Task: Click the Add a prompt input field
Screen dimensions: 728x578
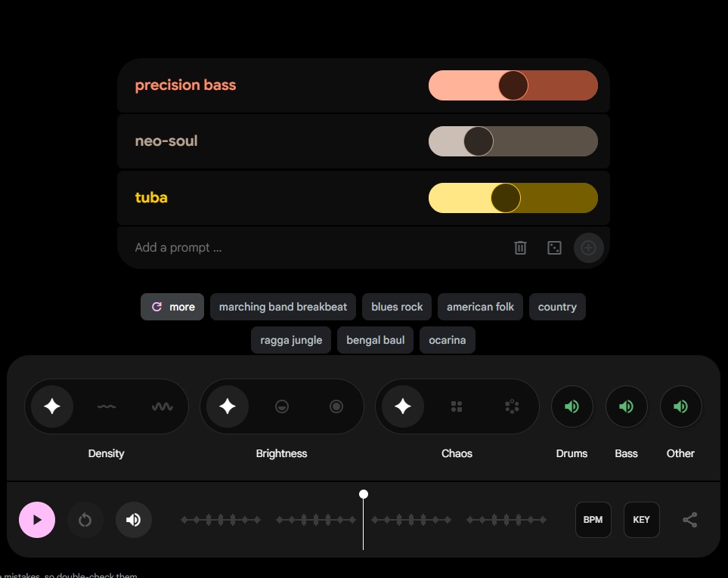Action: pos(227,247)
